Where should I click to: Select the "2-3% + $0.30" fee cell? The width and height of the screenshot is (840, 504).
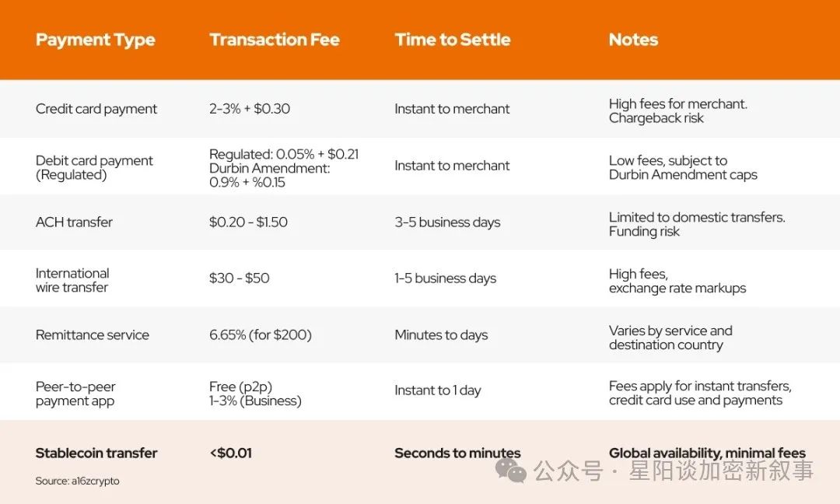point(249,109)
